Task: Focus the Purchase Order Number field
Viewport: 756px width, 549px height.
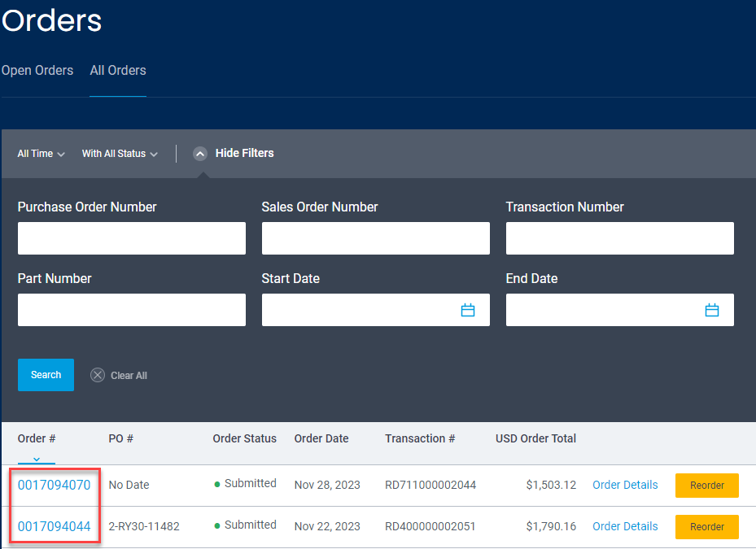Action: click(x=132, y=238)
